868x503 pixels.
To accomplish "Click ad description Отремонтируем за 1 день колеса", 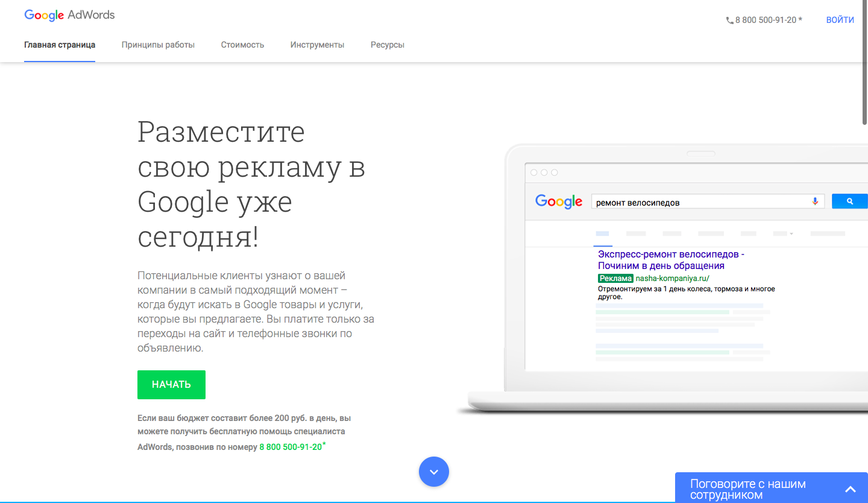I will [x=687, y=293].
